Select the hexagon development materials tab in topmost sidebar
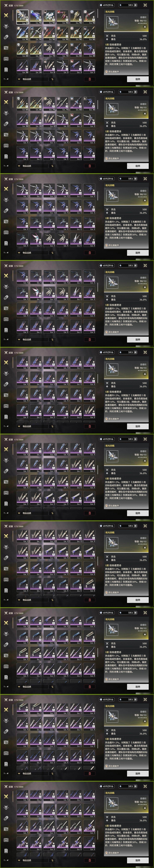 click(6, 48)
